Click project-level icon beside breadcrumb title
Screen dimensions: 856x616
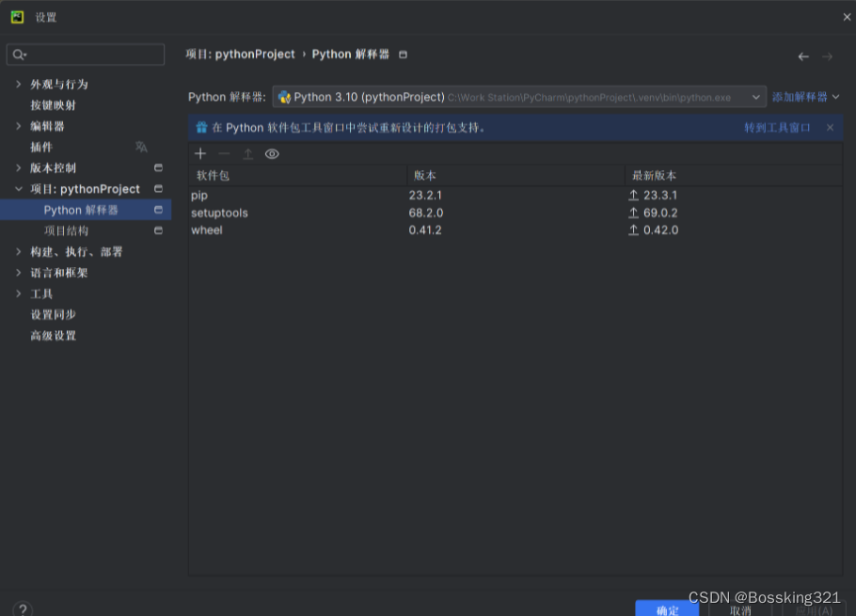point(403,55)
